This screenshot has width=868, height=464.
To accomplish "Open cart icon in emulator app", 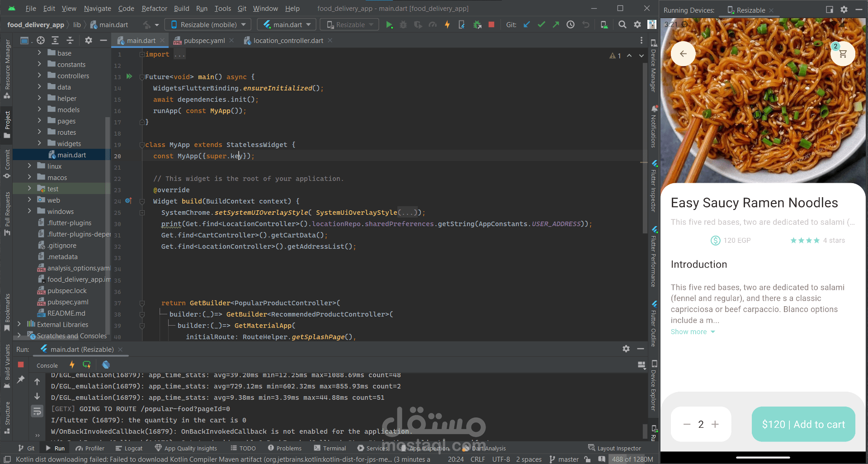I will coord(843,54).
